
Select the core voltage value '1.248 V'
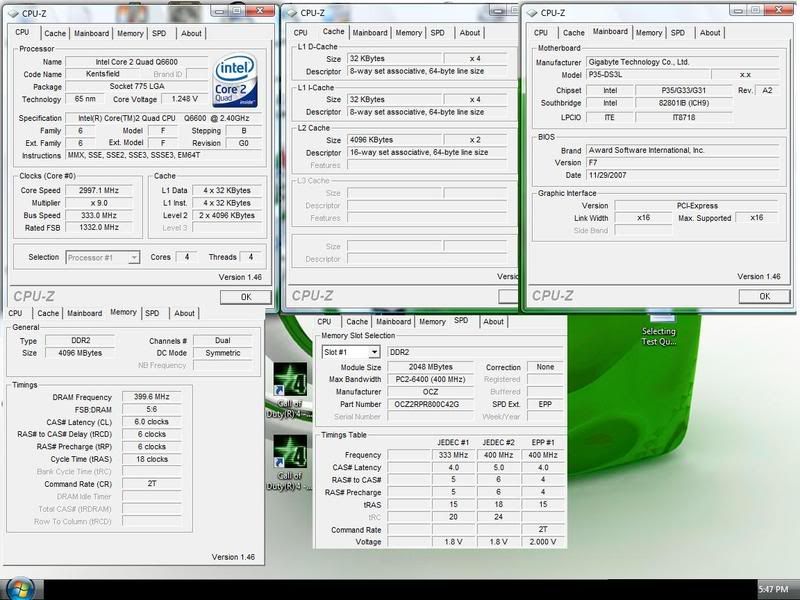tap(185, 99)
